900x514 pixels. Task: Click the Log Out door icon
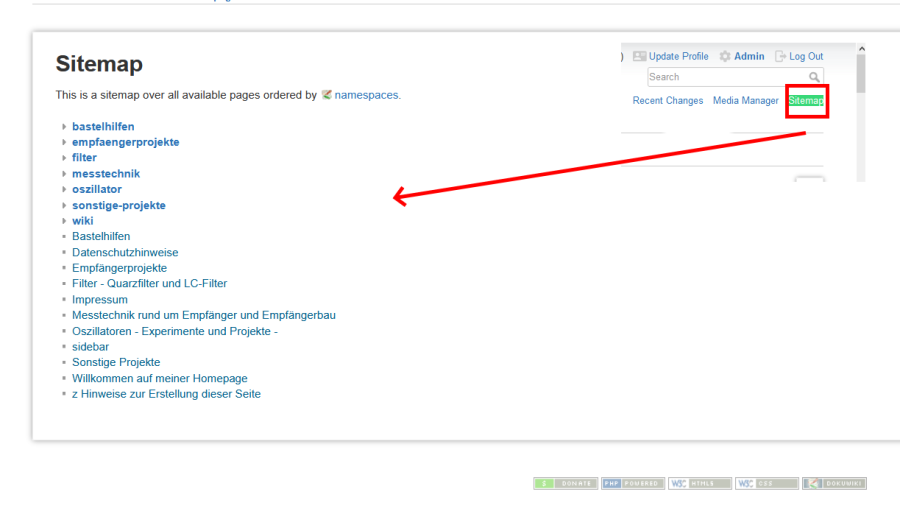781,57
